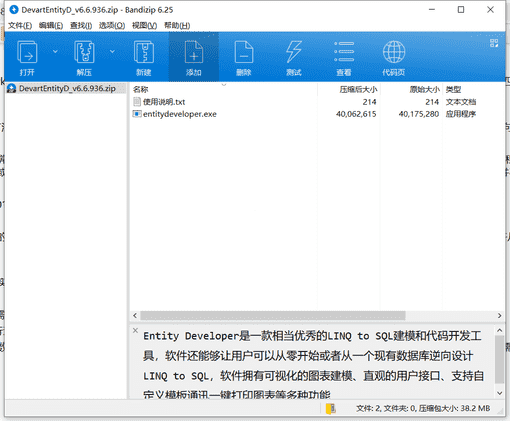Click the toolbar layout grid icon at top right

[494, 43]
